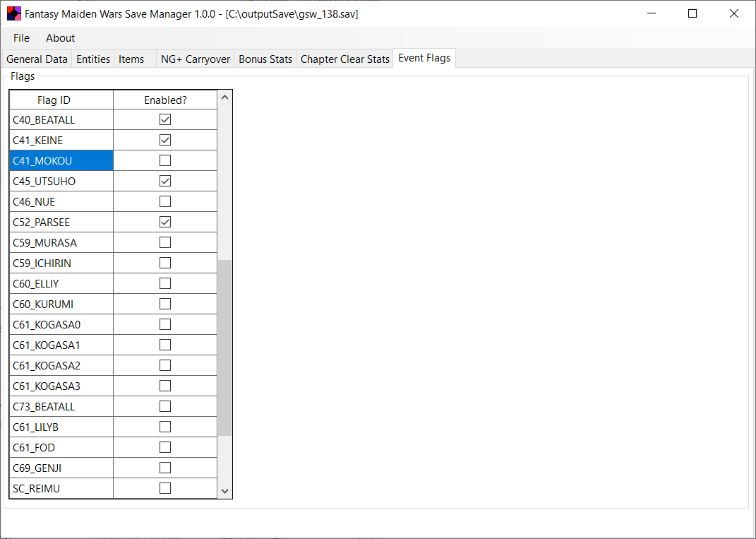Select the C59_ICHIRIN flag ID cell

point(61,263)
